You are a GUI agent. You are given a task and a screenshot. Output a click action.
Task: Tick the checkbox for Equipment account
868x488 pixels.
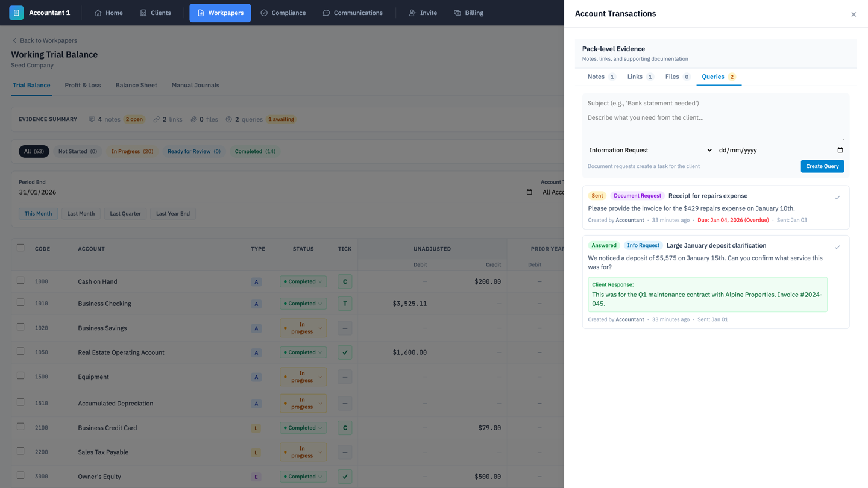coord(20,375)
